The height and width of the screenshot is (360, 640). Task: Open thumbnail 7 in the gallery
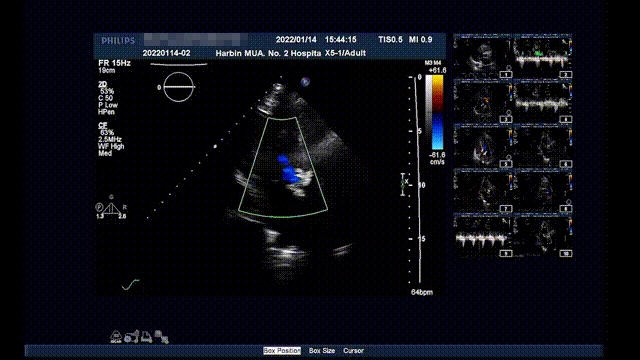point(483,191)
